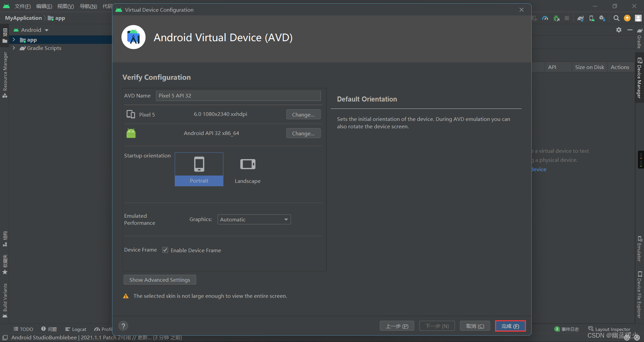The image size is (644, 342).
Task: Uncheck Enable Device Frame checkbox
Action: point(165,250)
